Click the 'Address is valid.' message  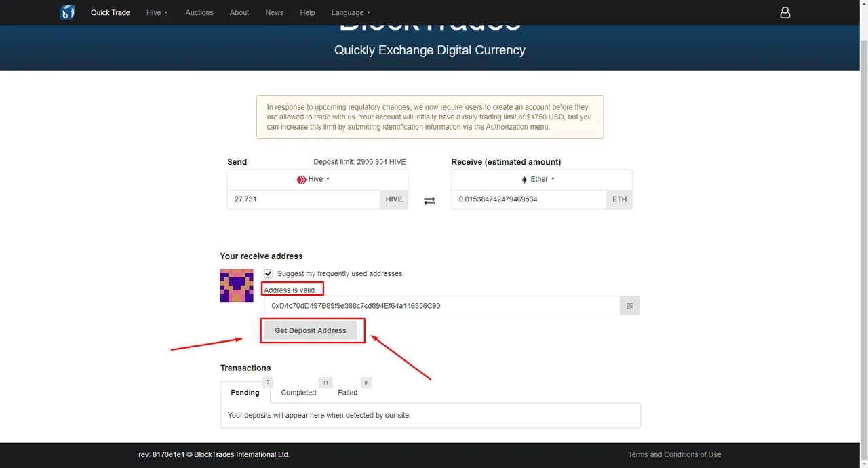[290, 290]
